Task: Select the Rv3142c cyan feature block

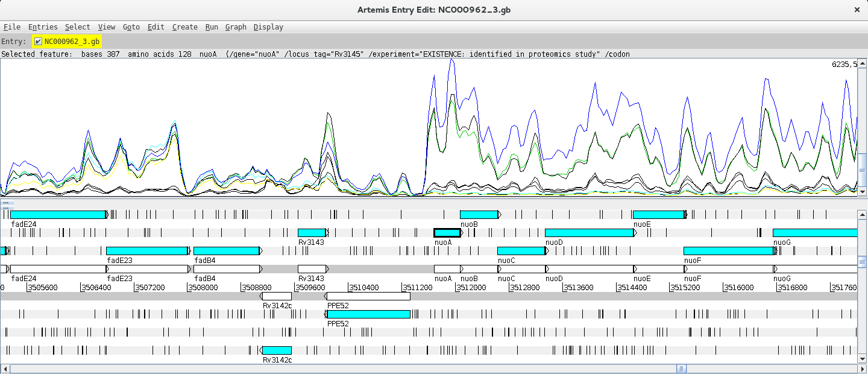Action: [x=277, y=350]
